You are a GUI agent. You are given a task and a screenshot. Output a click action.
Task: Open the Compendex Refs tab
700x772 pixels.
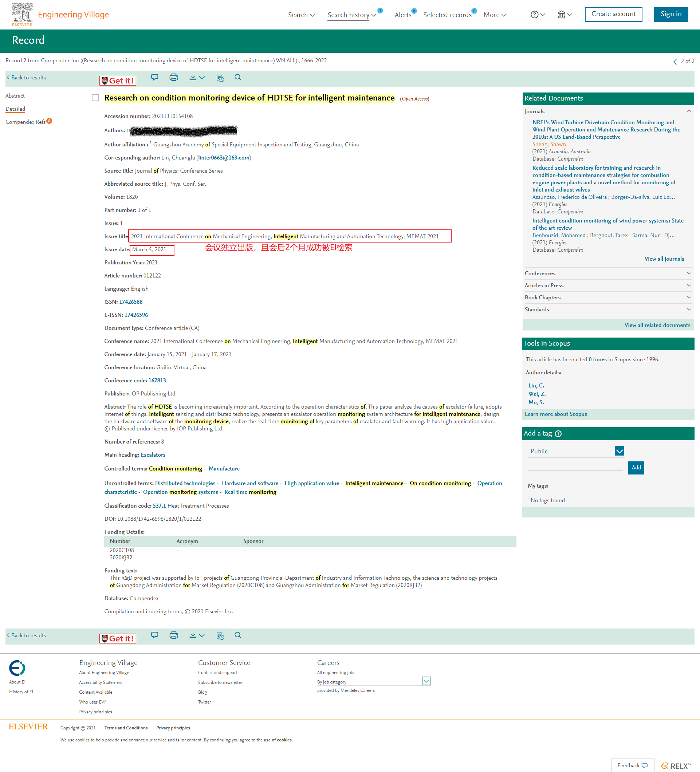click(25, 122)
